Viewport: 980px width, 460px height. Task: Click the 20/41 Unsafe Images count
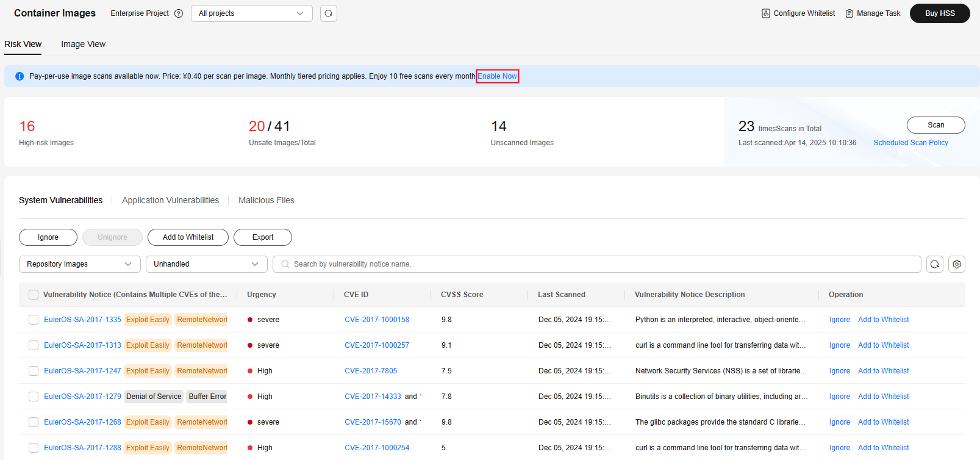(x=269, y=126)
